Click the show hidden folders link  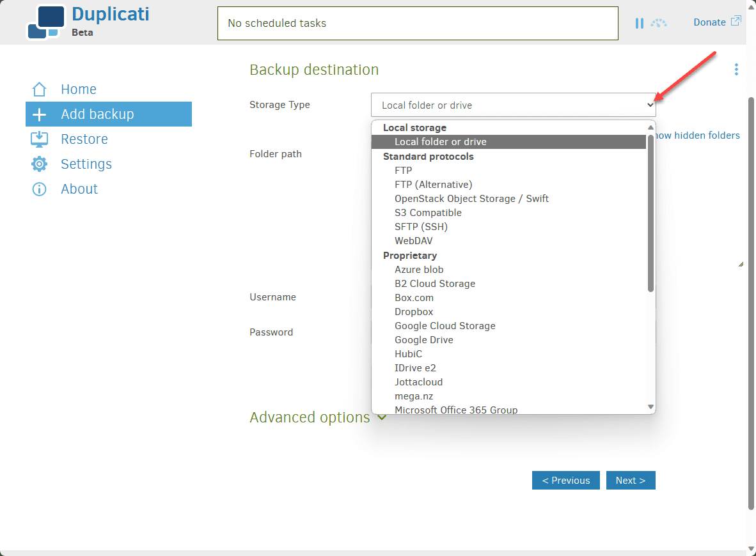pos(698,135)
